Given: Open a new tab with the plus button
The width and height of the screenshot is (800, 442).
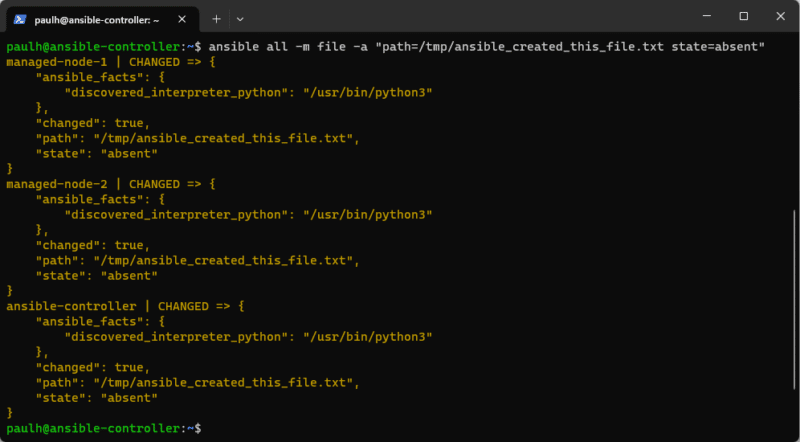Looking at the screenshot, I should point(216,18).
